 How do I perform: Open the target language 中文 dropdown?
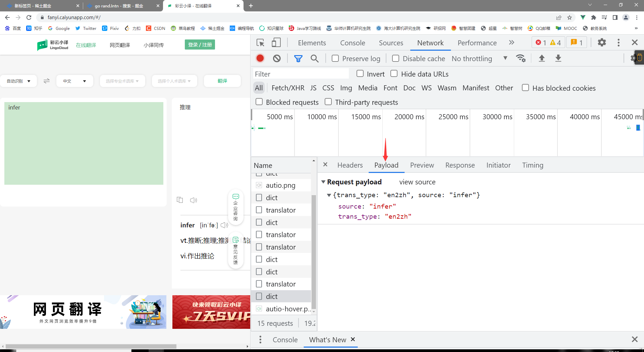click(x=75, y=81)
